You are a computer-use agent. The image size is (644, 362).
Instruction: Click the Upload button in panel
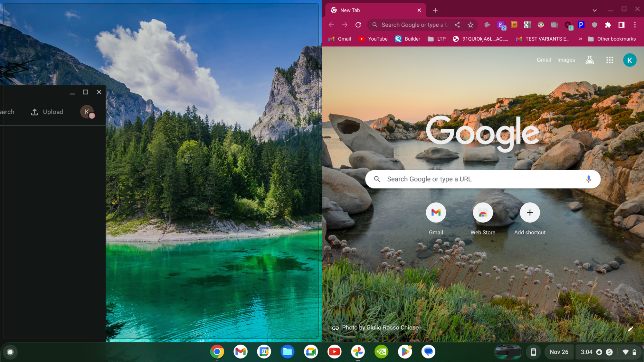coord(47,111)
